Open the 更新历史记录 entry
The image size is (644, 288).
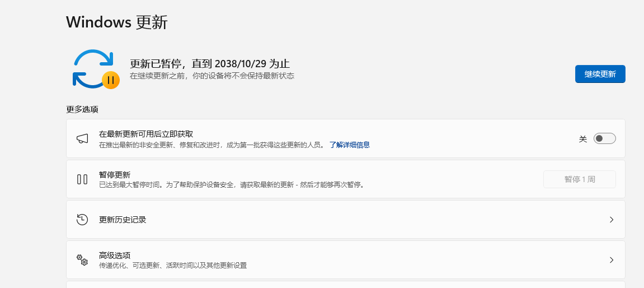(345, 220)
